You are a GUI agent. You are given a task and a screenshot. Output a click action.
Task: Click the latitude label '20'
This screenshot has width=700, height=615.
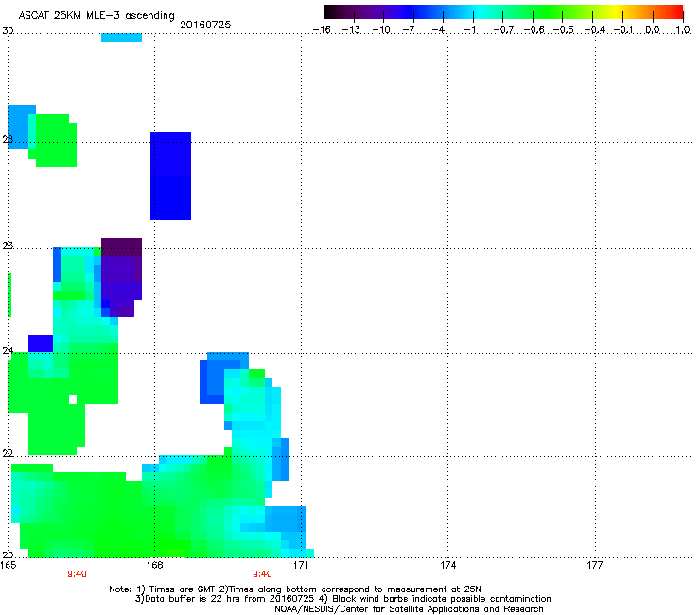point(8,554)
